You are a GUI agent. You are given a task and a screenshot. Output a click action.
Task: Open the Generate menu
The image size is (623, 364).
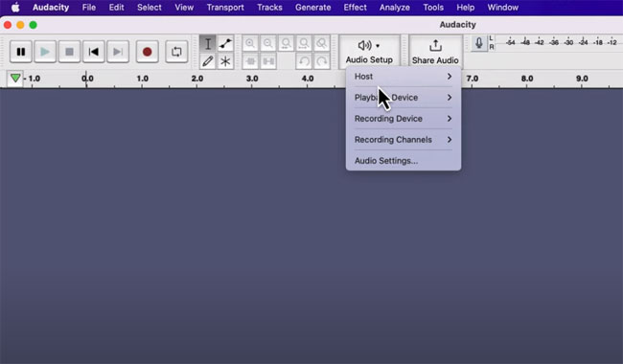(313, 8)
